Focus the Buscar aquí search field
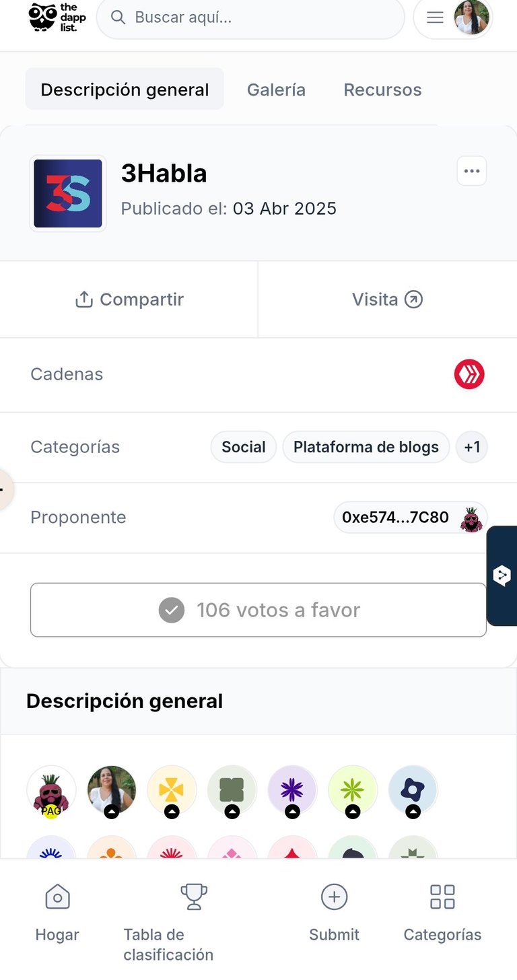Screen dimensions: 517x980 pos(250,17)
